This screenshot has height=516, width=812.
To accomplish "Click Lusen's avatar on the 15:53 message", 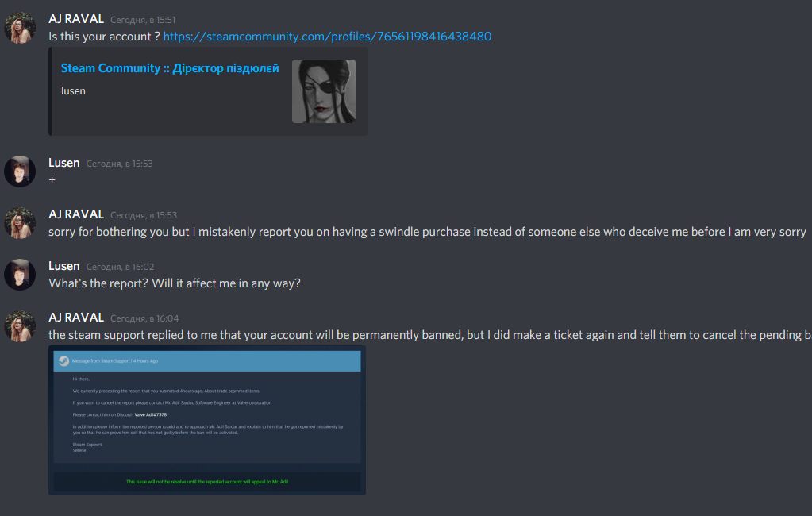I will [20, 171].
